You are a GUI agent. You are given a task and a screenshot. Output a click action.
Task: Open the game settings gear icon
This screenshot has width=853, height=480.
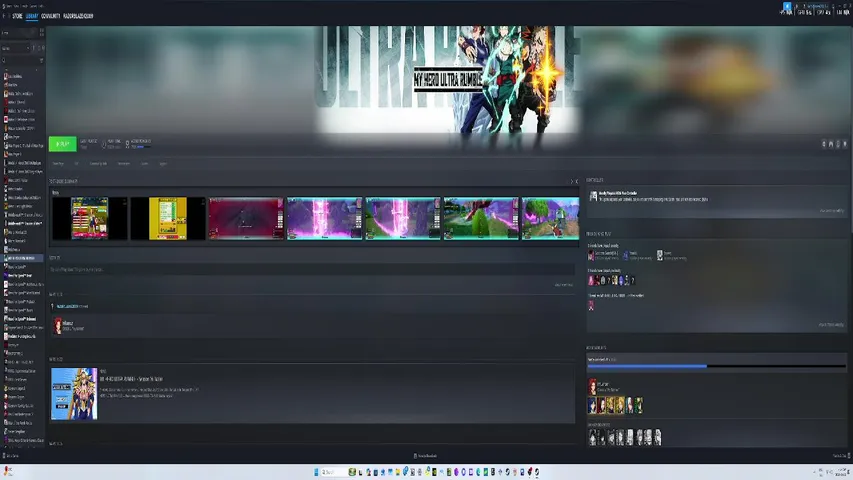pyautogui.click(x=824, y=144)
